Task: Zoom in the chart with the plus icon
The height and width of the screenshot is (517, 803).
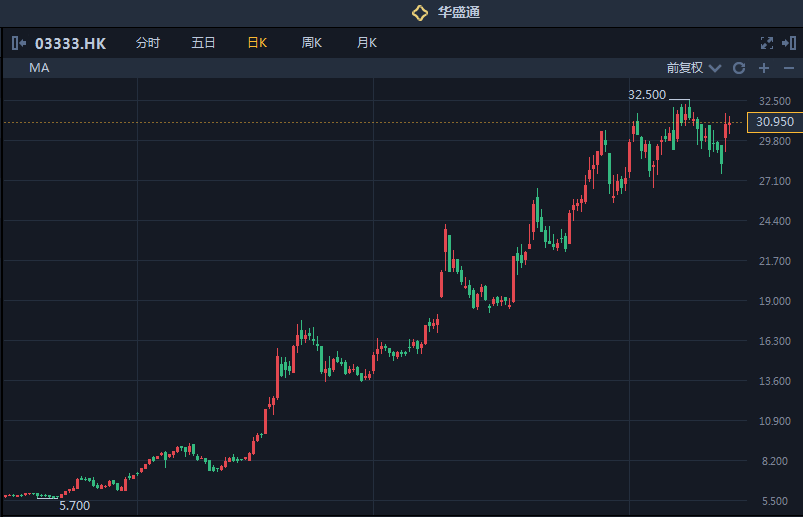Action: click(763, 68)
